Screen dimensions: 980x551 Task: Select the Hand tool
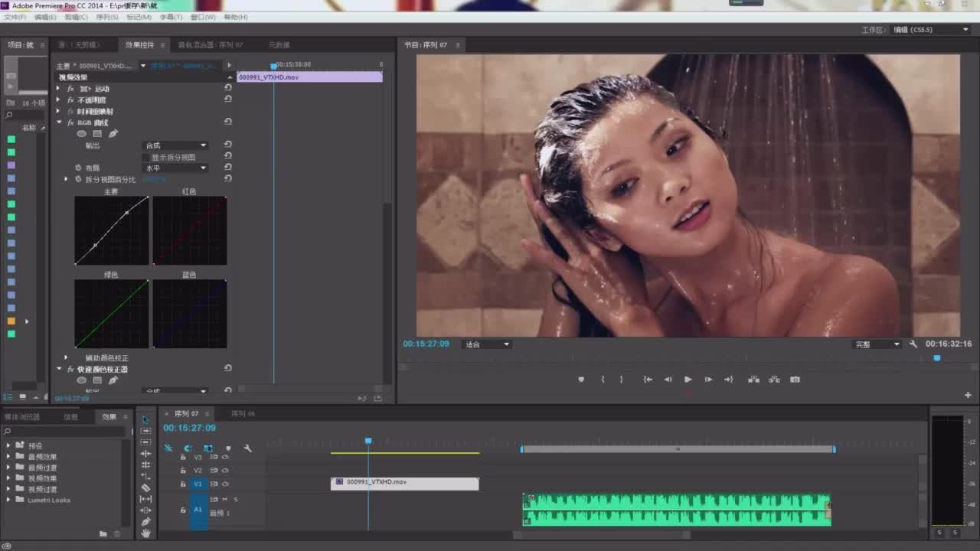tap(145, 533)
